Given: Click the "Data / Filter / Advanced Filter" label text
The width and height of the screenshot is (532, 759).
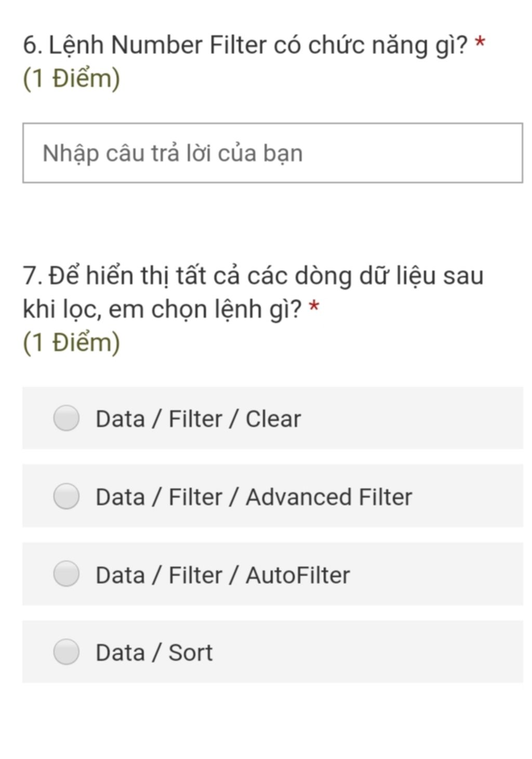Looking at the screenshot, I should tap(254, 497).
